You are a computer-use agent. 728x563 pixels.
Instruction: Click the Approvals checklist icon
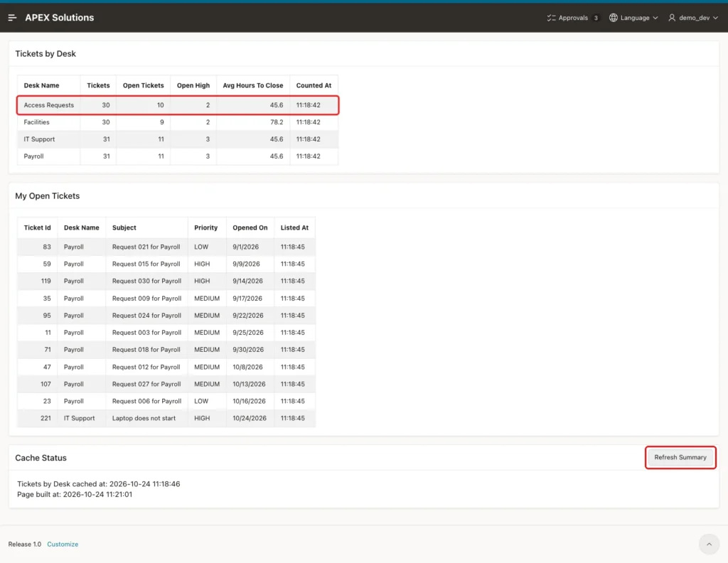(551, 18)
